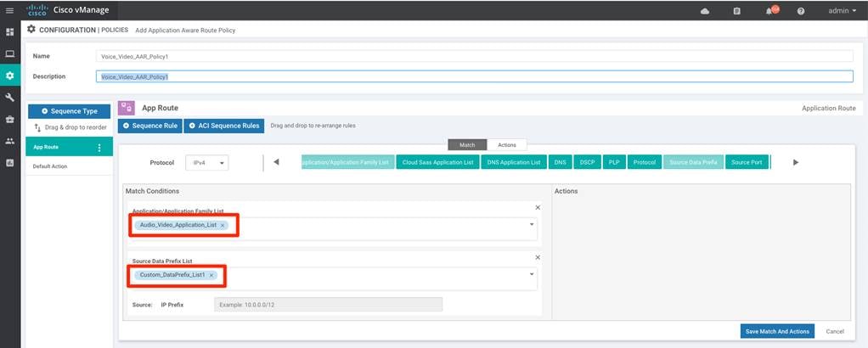Open the Dashboard sidebar icon
The image size is (868, 348).
point(9,32)
